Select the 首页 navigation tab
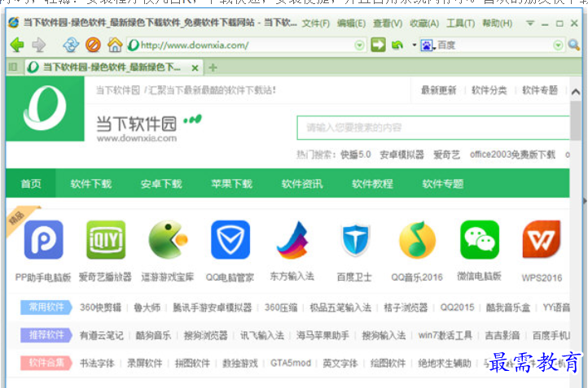Image resolution: width=588 pixels, height=388 pixels. 31,184
